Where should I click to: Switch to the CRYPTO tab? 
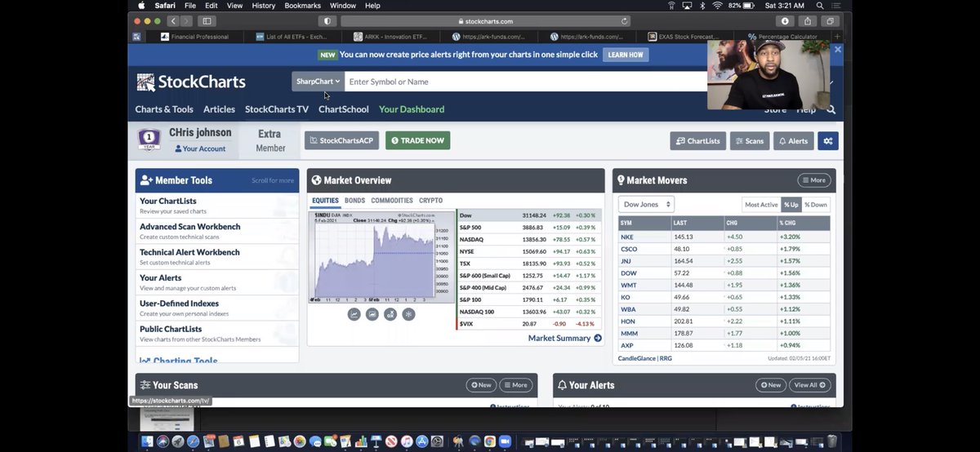(430, 201)
